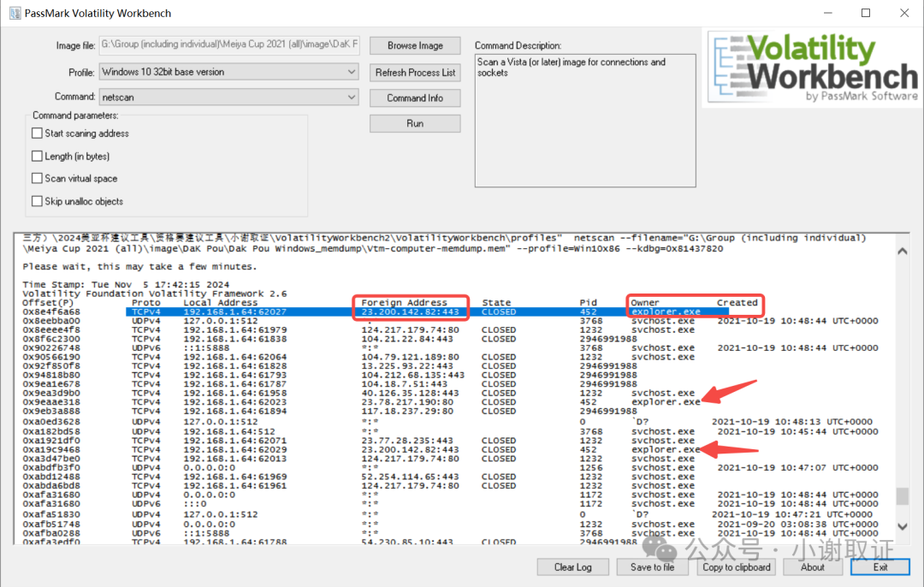Image resolution: width=924 pixels, height=587 pixels.
Task: Click foreign address 23.200.142.82:443 in highlighted row
Action: pyautogui.click(x=410, y=311)
